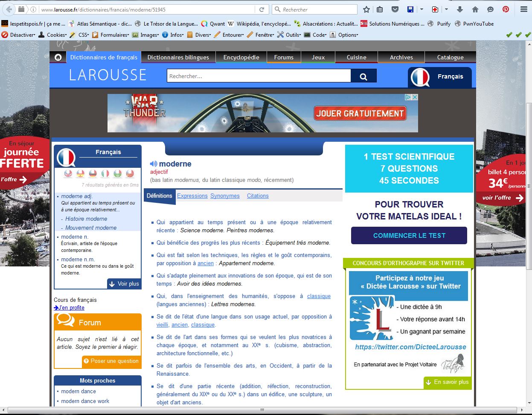The width and height of the screenshot is (532, 415).
Task: Follow the J'en profite link
Action: (69, 308)
